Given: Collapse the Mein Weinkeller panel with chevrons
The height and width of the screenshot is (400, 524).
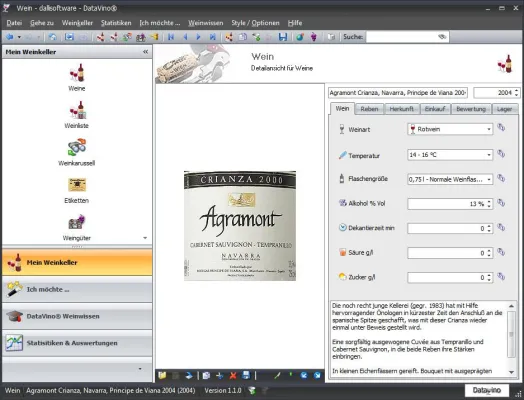Looking at the screenshot, I should pyautogui.click(x=145, y=52).
